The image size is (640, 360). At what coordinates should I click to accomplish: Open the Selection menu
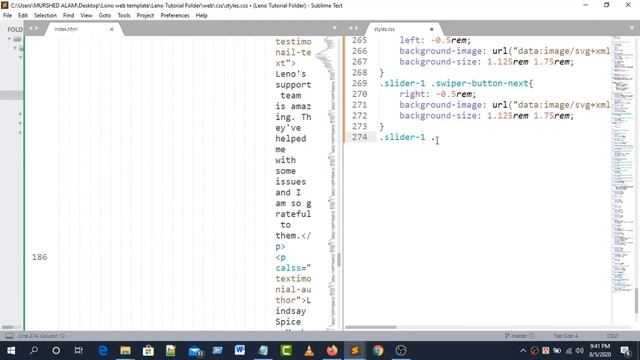(x=45, y=16)
